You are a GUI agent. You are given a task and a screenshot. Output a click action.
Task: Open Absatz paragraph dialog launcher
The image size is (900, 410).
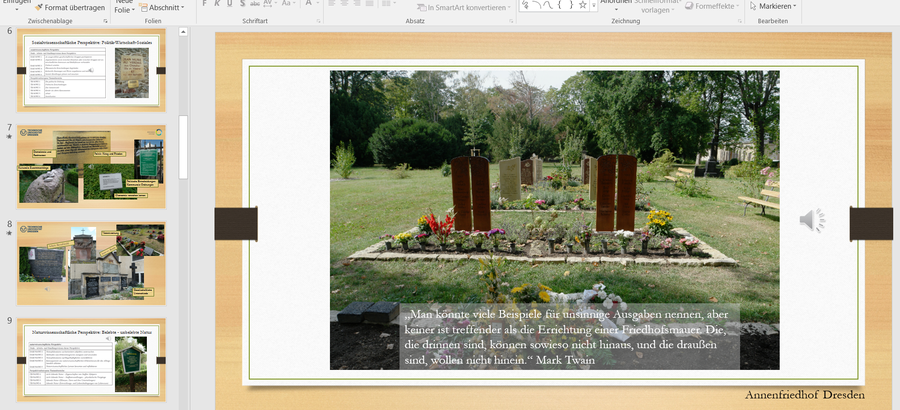[511, 21]
